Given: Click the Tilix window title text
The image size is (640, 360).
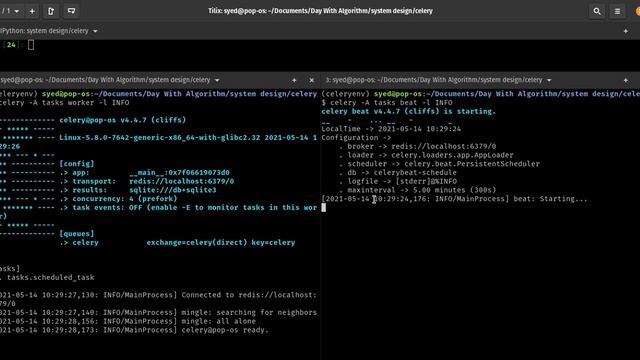Looking at the screenshot, I should pos(320,11).
